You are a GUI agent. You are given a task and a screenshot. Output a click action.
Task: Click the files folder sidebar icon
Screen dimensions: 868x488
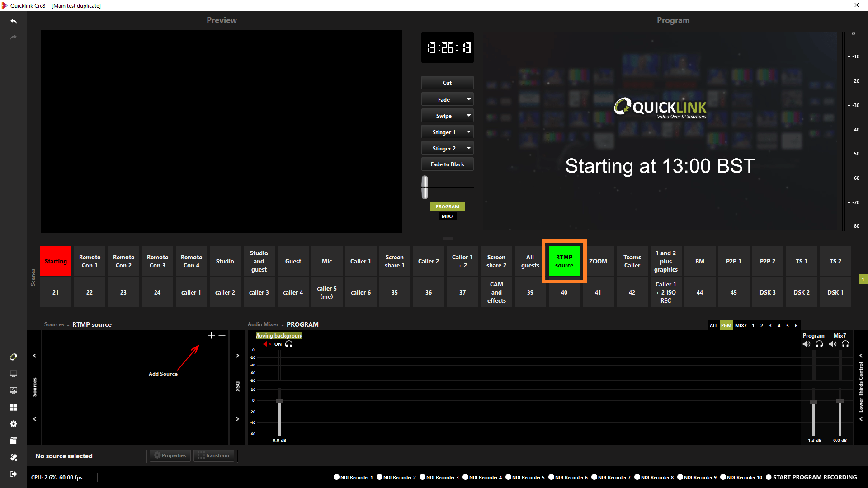(14, 441)
